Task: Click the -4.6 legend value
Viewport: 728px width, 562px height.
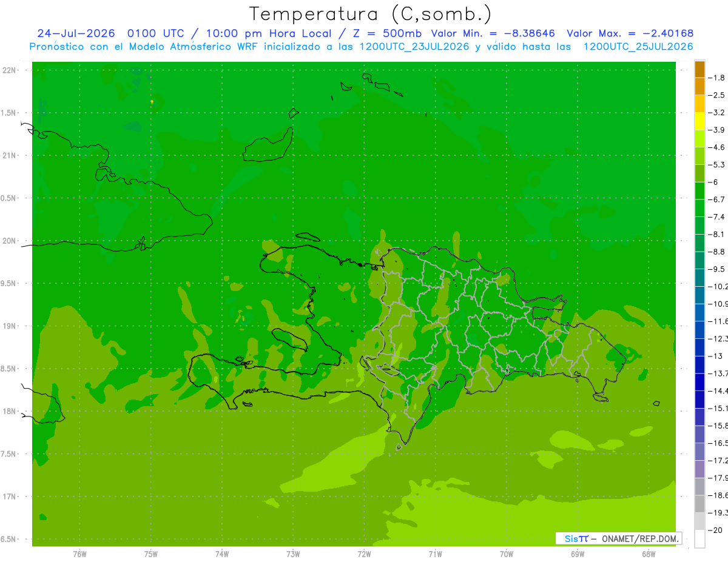Action: (716, 147)
